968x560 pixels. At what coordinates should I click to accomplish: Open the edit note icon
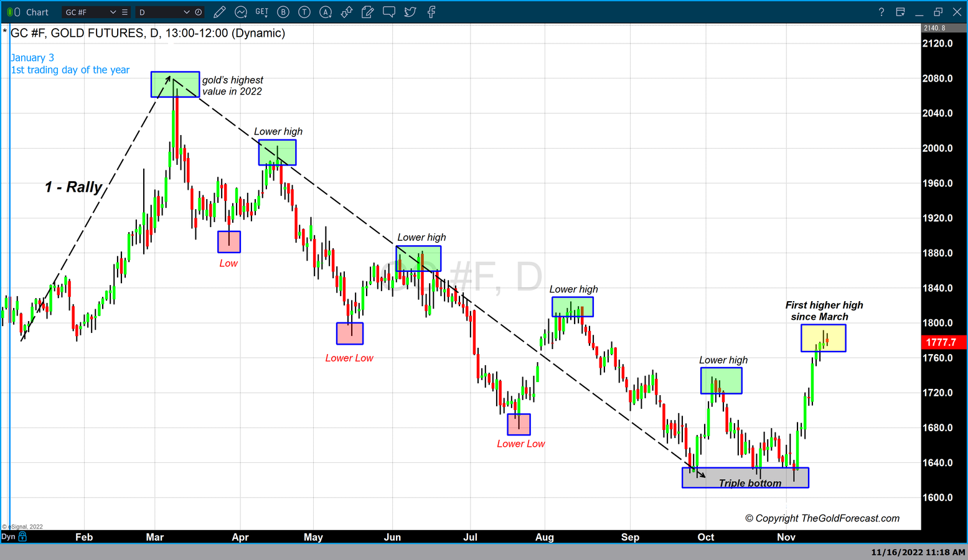click(368, 12)
